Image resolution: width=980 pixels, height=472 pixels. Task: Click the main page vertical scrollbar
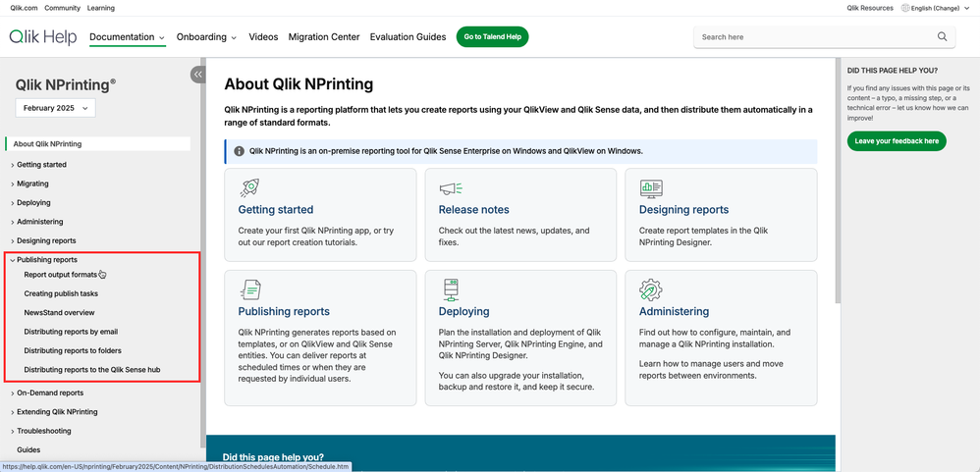click(x=838, y=182)
